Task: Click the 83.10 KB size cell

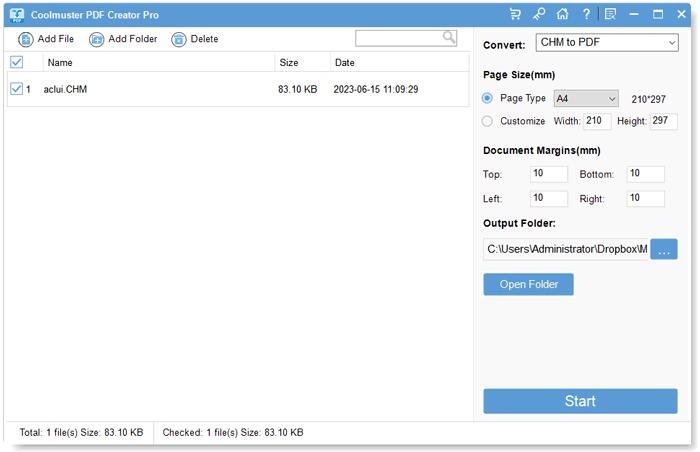Action: tap(297, 89)
